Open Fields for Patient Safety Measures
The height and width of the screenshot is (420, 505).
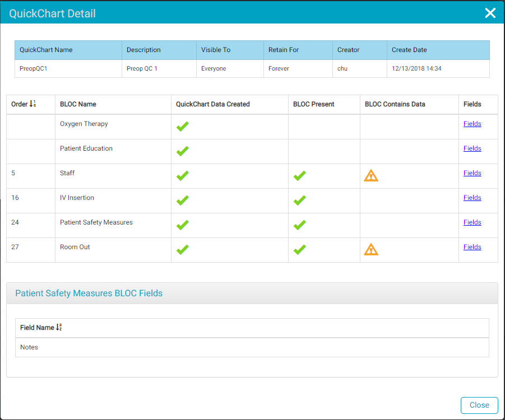(472, 222)
